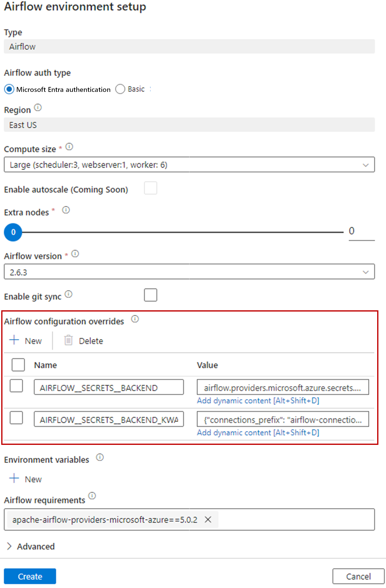Check the Enable git sync checkbox
Viewport: 386px width, 588px height.
[x=151, y=295]
